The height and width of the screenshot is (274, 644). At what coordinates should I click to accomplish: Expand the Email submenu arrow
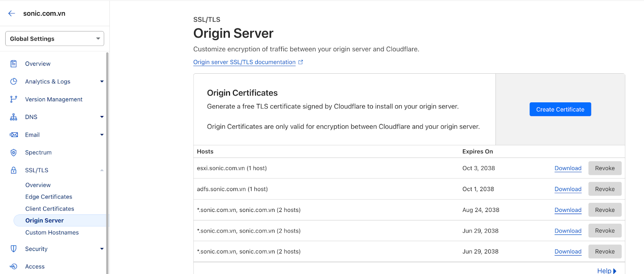tap(102, 135)
